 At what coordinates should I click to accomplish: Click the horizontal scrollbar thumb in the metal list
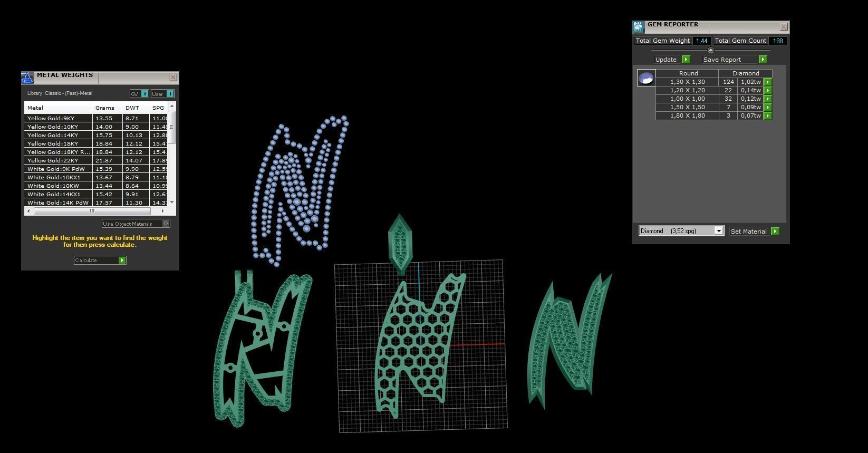point(92,211)
